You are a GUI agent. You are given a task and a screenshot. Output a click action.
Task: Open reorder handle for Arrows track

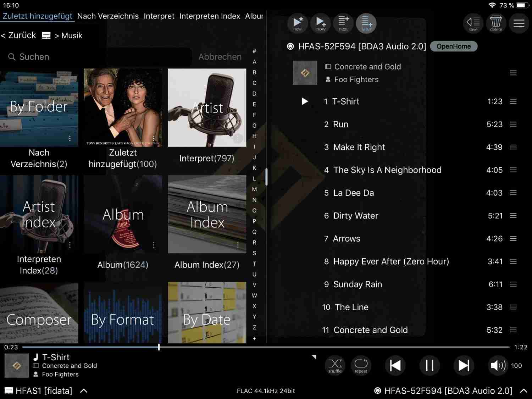(513, 239)
